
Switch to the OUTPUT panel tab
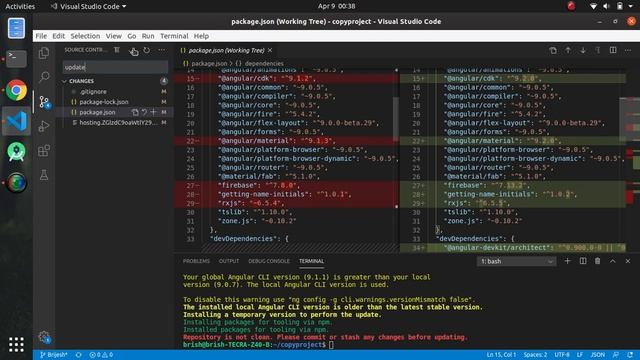click(229, 261)
